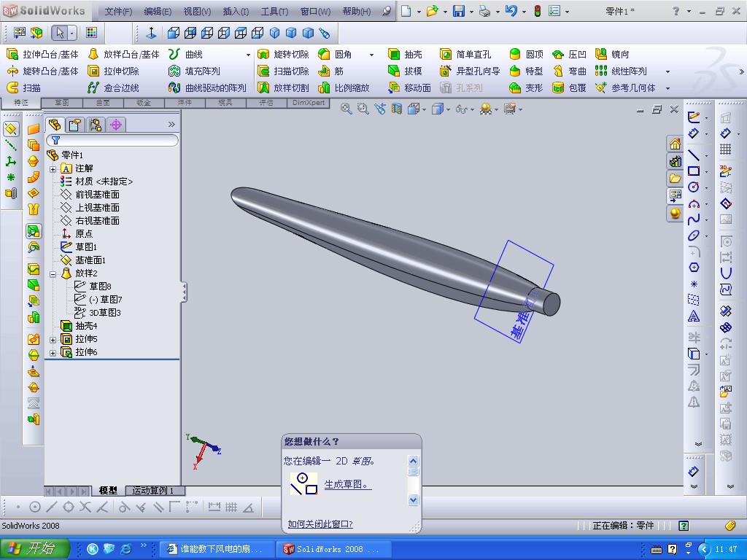
Task: Choose the Revolved Boss/Base tool (旋转凸台/基体)
Action: [x=43, y=71]
